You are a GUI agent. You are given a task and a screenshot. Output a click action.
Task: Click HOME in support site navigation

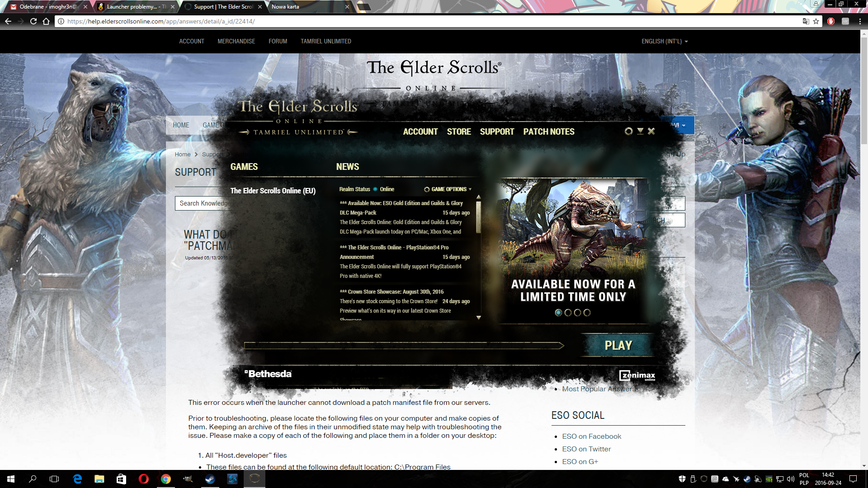181,125
